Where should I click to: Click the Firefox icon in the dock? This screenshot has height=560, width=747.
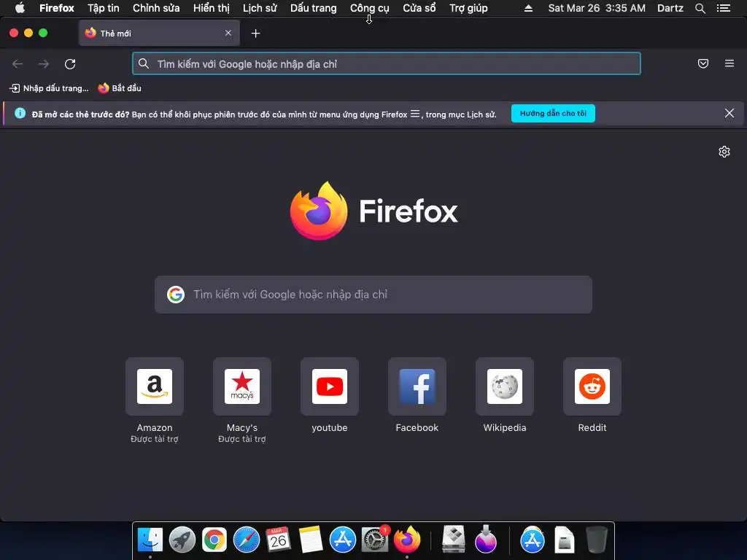point(407,540)
